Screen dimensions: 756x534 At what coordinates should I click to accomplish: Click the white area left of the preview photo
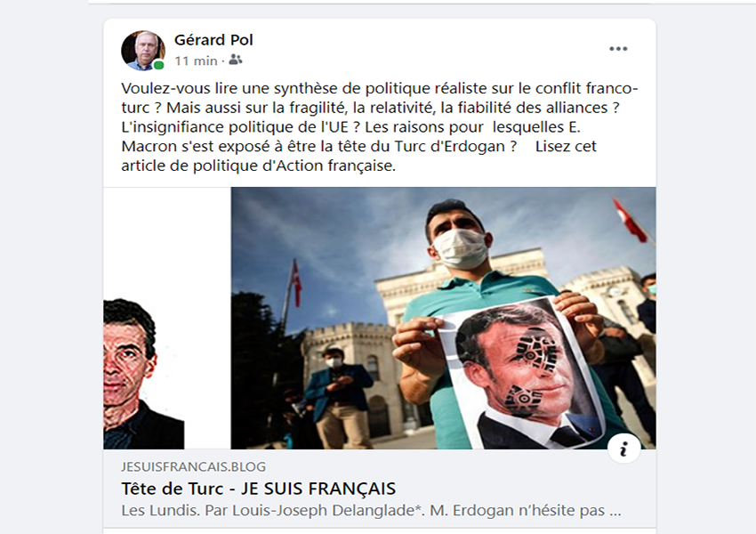click(167, 241)
